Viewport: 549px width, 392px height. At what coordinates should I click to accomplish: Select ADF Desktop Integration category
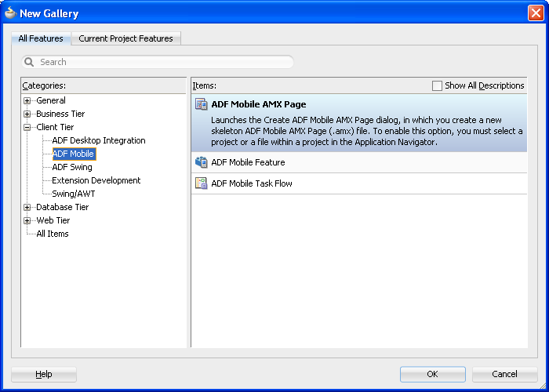coord(99,140)
